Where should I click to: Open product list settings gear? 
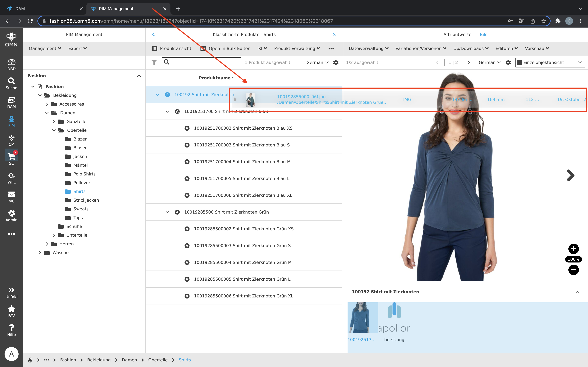(336, 62)
